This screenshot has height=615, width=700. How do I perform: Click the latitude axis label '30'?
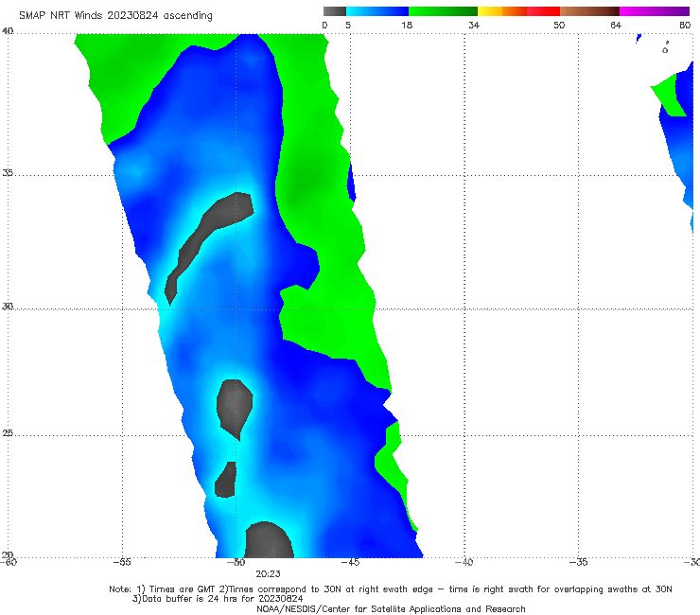(x=8, y=307)
